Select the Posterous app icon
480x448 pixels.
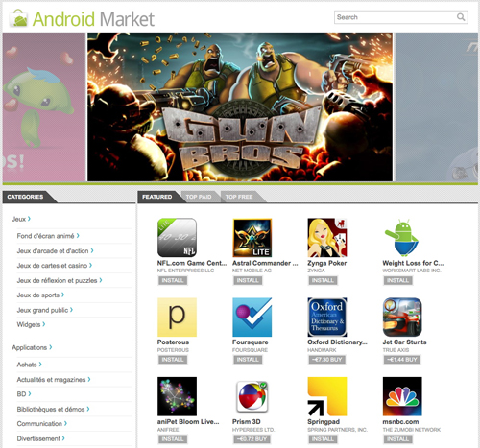[177, 318]
